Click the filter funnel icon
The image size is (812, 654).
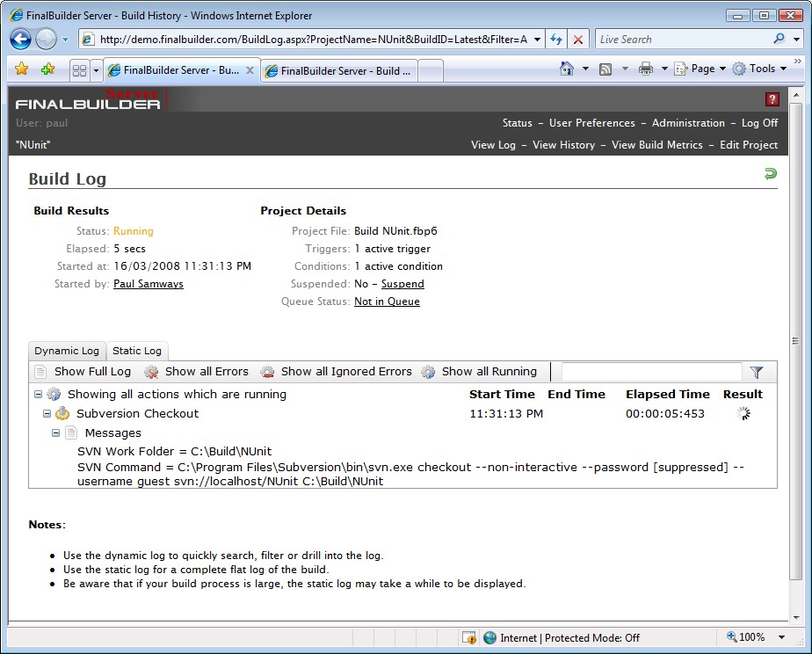(x=757, y=372)
